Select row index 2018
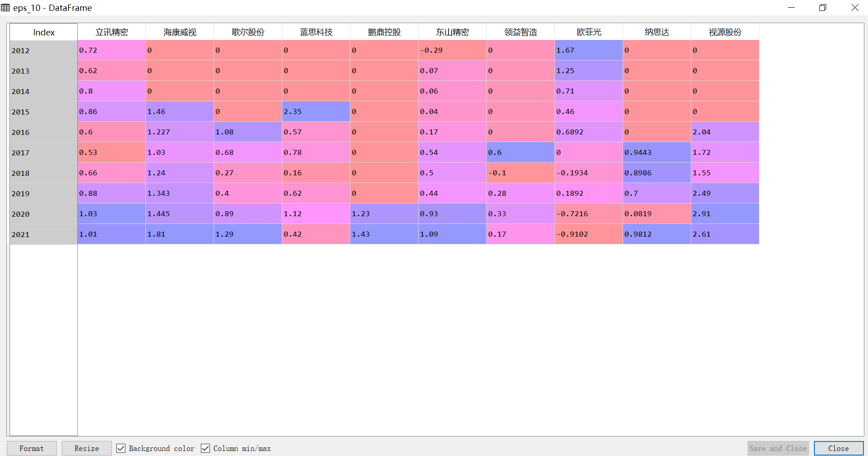This screenshot has width=868, height=456. click(x=44, y=173)
